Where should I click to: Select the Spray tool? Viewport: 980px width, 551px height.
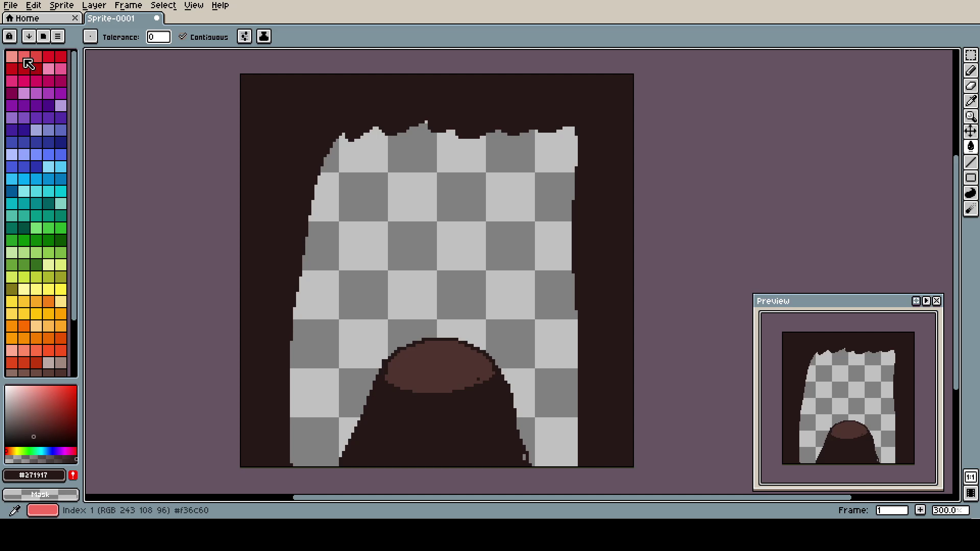pos(970,208)
